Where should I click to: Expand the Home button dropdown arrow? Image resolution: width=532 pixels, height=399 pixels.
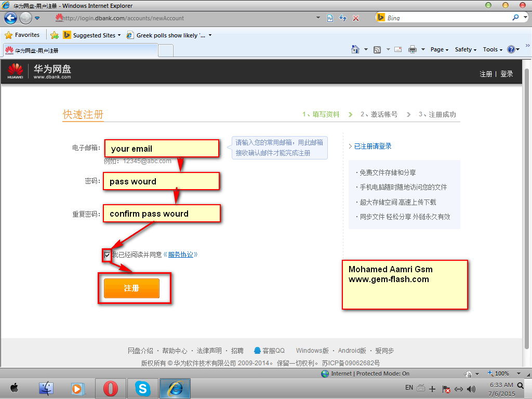click(366, 49)
